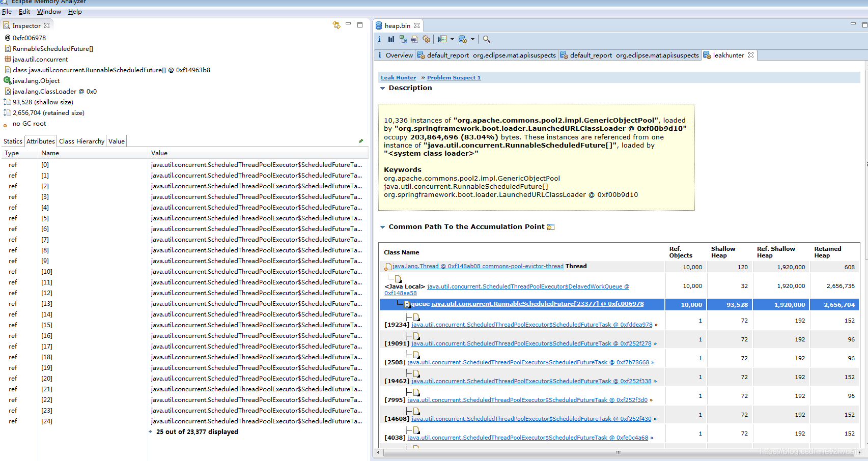Click the java.util.concurrent package icon
868x461 pixels.
(8, 59)
